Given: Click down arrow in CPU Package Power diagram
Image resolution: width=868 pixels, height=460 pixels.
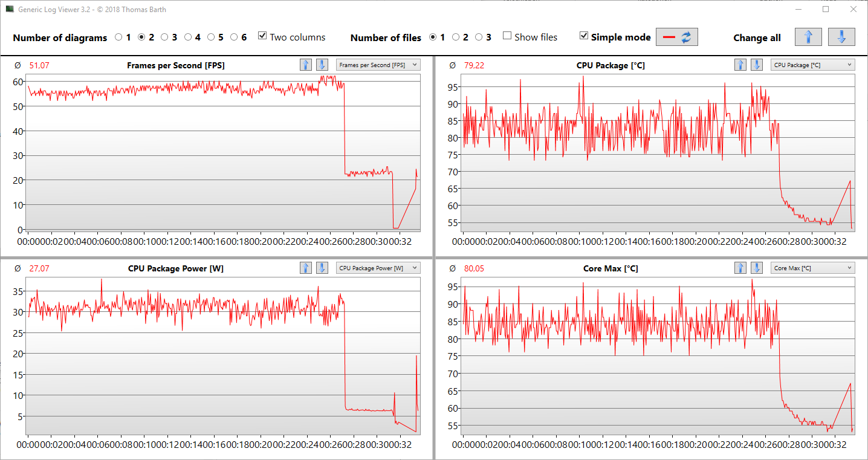Looking at the screenshot, I should [x=322, y=268].
